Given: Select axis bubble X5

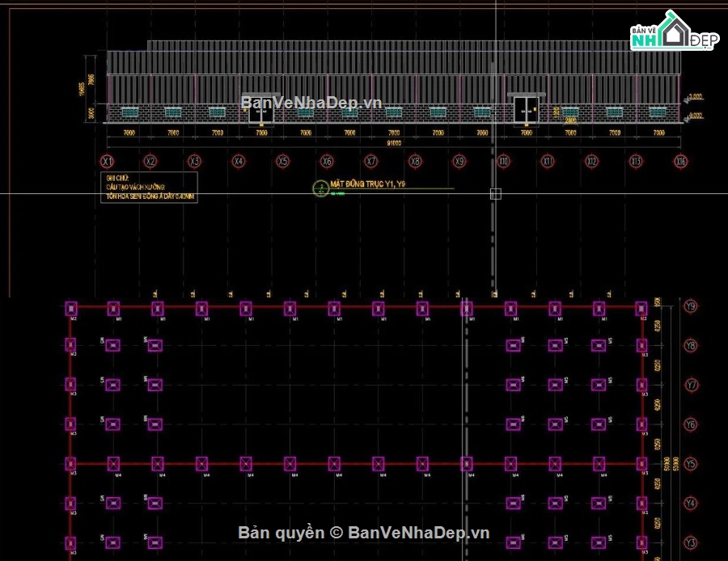Looking at the screenshot, I should (282, 162).
